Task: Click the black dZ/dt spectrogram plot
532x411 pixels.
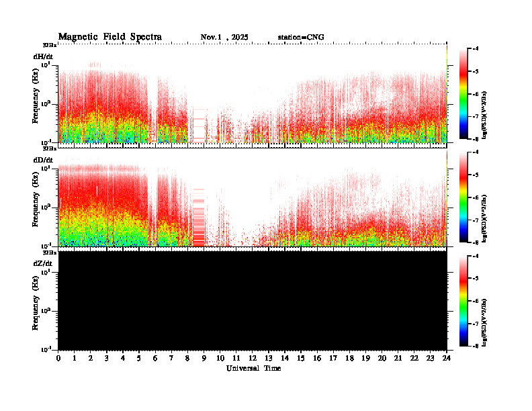Action: (x=253, y=300)
